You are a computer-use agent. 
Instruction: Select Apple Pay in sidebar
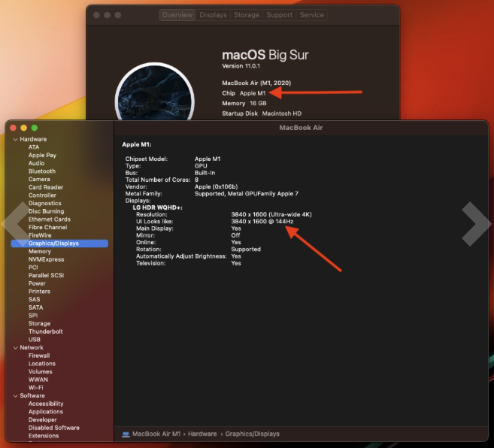click(42, 156)
